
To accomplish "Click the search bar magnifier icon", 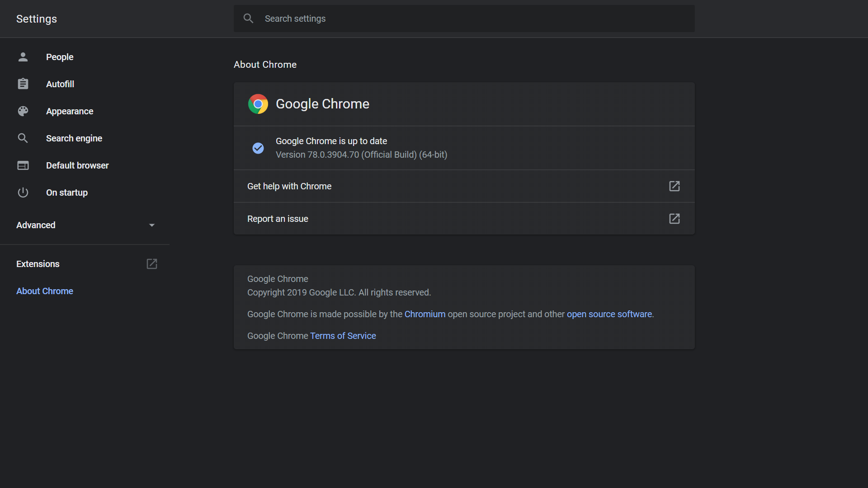I will [x=248, y=19].
